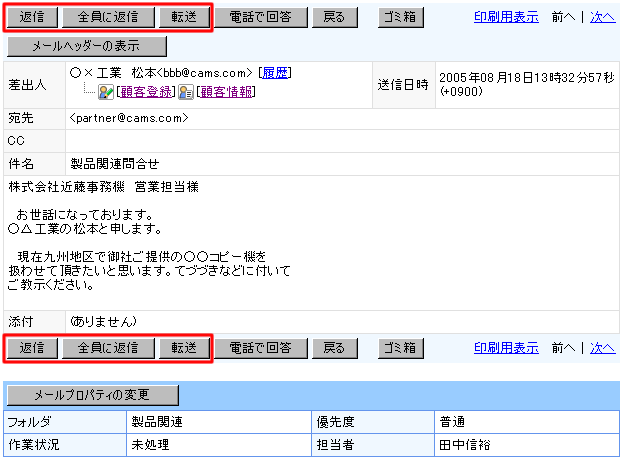Click 転送 below the attachment row
The width and height of the screenshot is (622, 459).
tap(184, 348)
